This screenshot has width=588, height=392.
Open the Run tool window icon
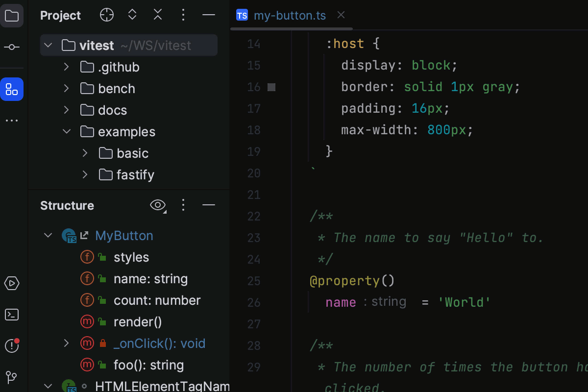(12, 283)
